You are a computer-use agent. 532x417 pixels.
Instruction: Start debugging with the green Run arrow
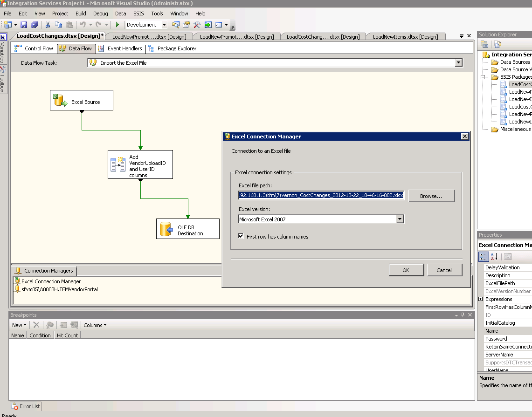pyautogui.click(x=117, y=24)
